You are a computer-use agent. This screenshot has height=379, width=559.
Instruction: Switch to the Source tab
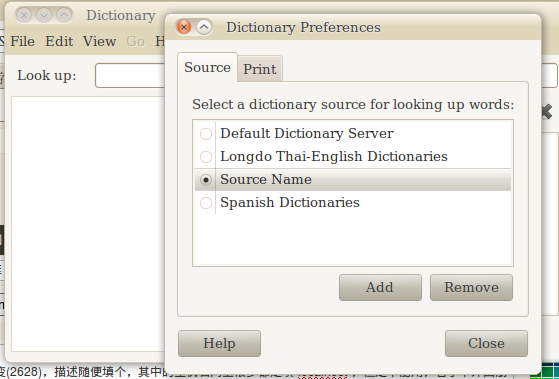(x=207, y=67)
